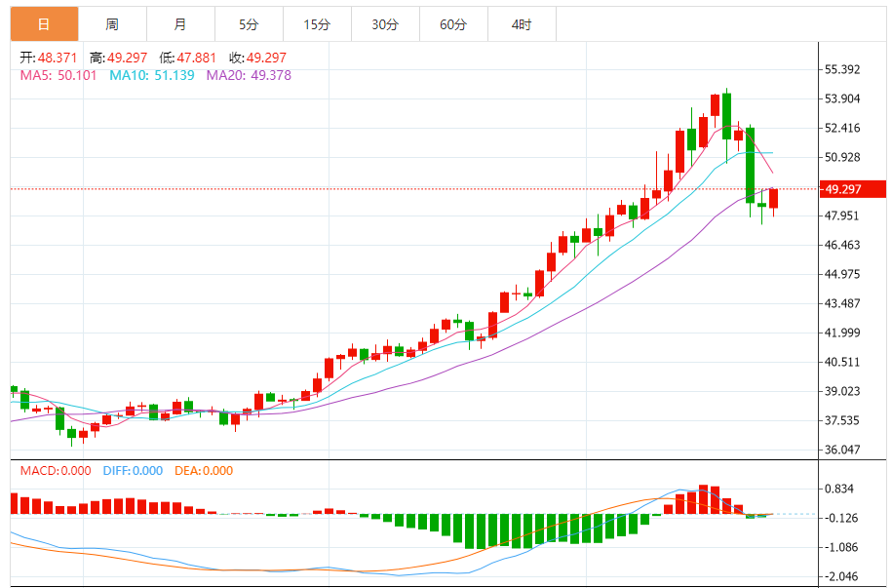Click the MA5: 50.101 label
The height and width of the screenshot is (588, 892).
coord(58,75)
